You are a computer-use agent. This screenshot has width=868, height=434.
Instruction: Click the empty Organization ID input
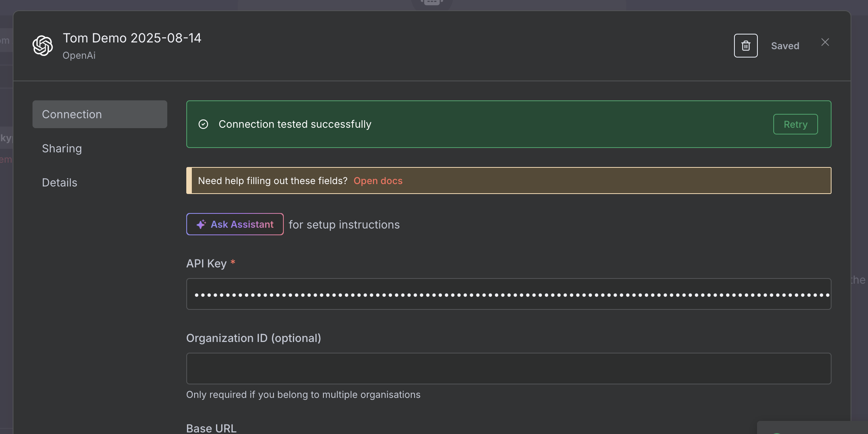point(509,369)
